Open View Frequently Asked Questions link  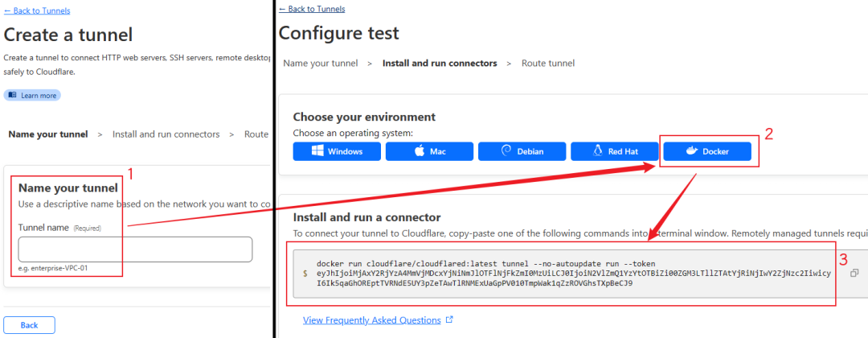pyautogui.click(x=371, y=320)
